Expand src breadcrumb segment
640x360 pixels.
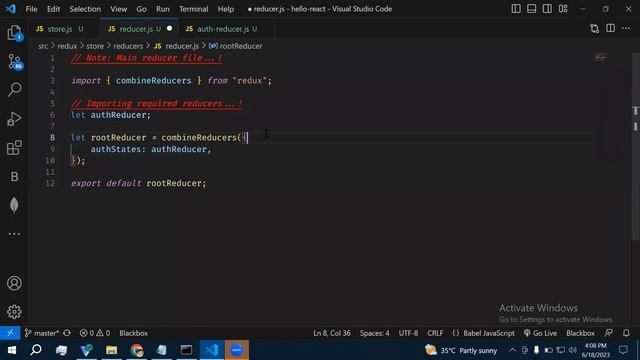tap(43, 46)
